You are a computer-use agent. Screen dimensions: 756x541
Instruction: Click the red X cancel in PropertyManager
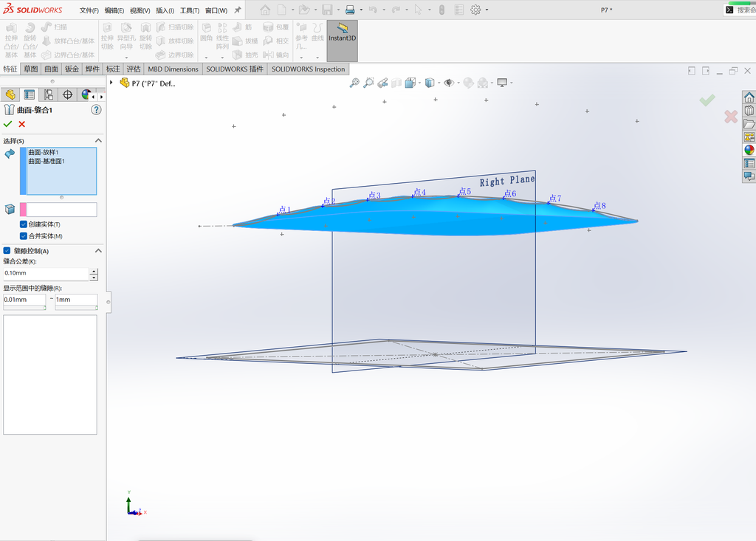coord(21,125)
